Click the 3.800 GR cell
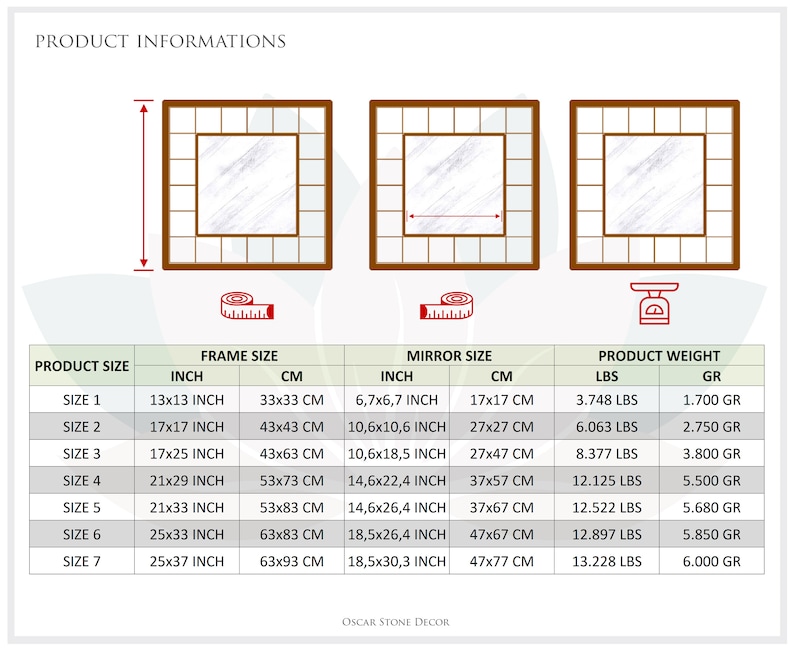 pyautogui.click(x=711, y=454)
